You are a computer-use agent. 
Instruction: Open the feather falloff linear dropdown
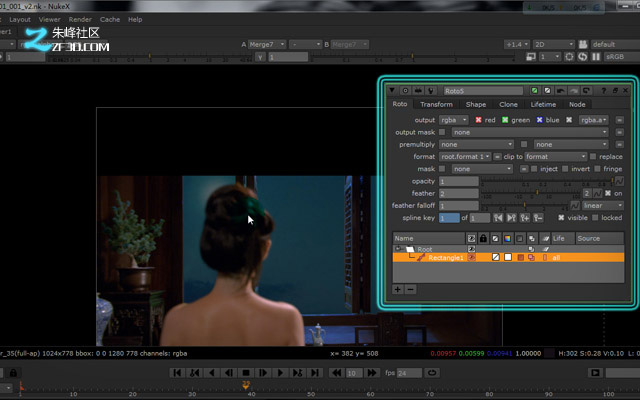pos(603,205)
